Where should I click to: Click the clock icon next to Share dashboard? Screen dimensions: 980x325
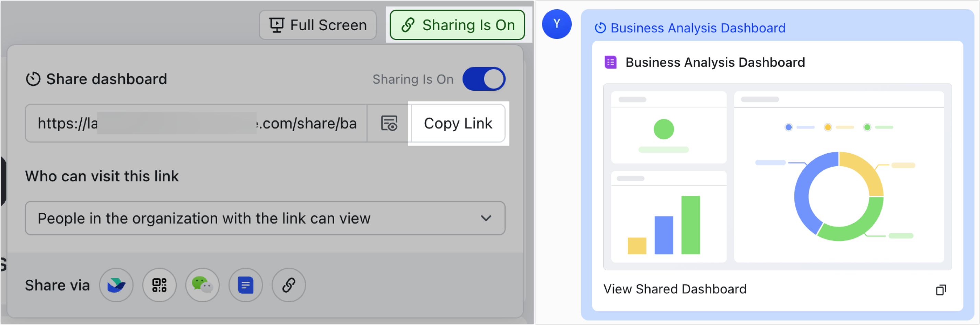click(33, 79)
